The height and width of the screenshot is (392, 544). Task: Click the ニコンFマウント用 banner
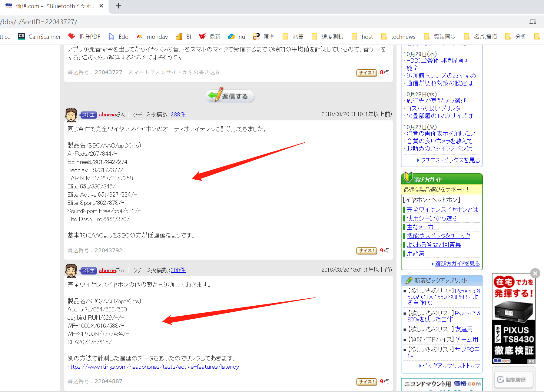(x=442, y=384)
